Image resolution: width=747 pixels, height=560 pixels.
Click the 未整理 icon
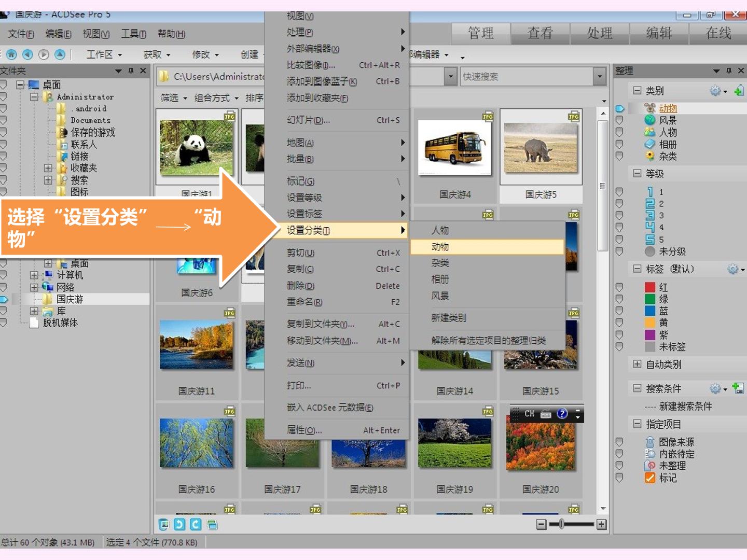[x=650, y=466]
